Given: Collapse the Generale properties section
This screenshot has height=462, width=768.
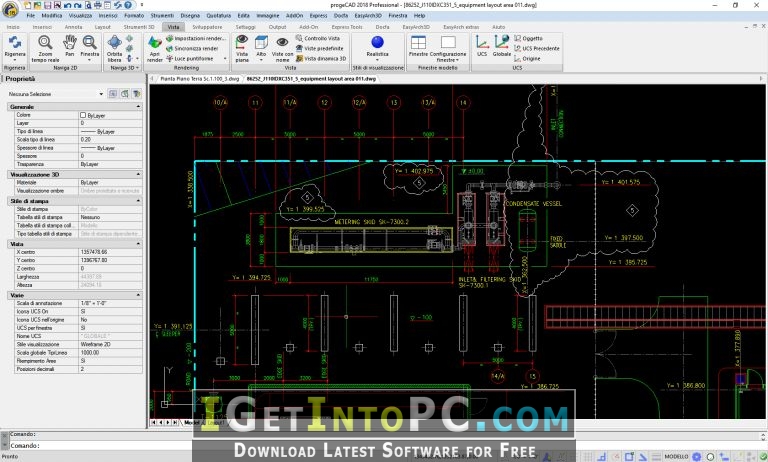Looking at the screenshot, I should click(138, 106).
